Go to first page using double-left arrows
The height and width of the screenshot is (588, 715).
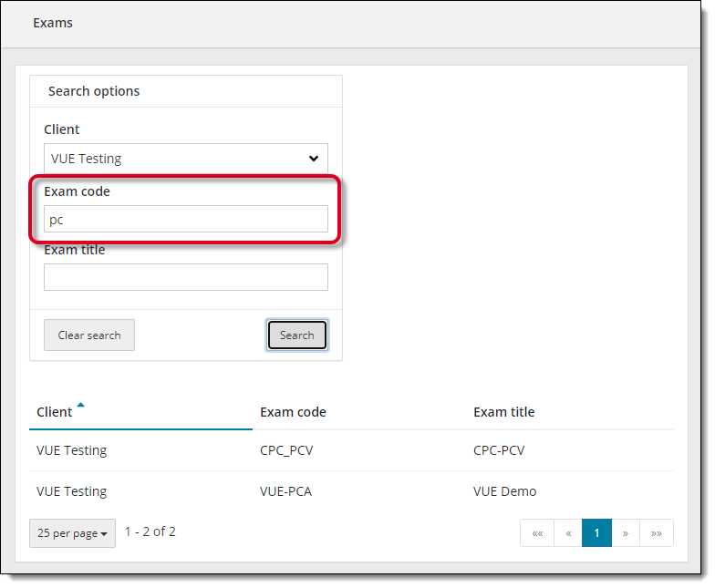[x=537, y=533]
